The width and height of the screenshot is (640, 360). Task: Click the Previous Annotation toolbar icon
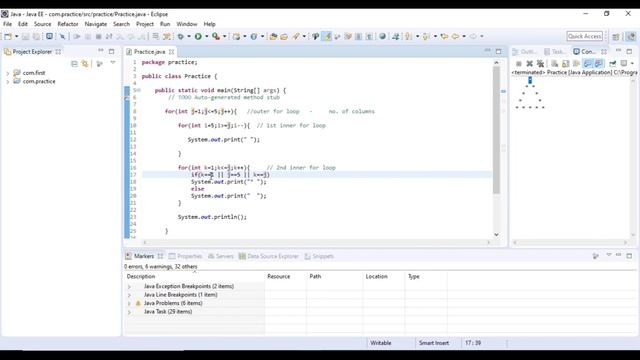[x=426, y=36]
